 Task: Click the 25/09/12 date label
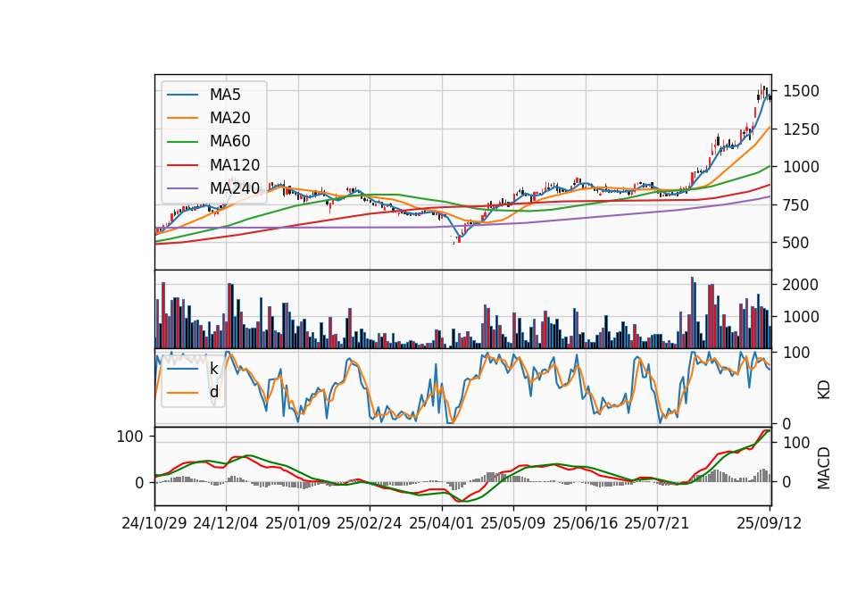[x=770, y=523]
